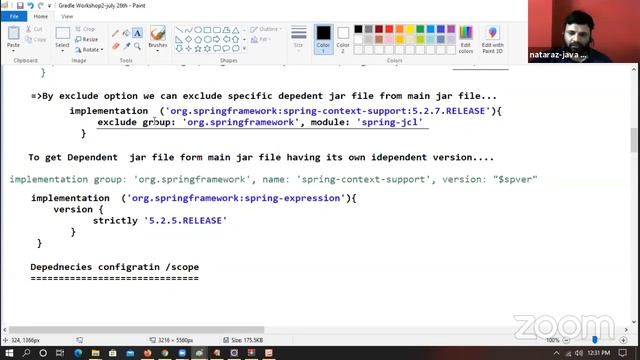Click the Save icon in title bar
Viewport: 640px width, 360px height.
(20, 6)
